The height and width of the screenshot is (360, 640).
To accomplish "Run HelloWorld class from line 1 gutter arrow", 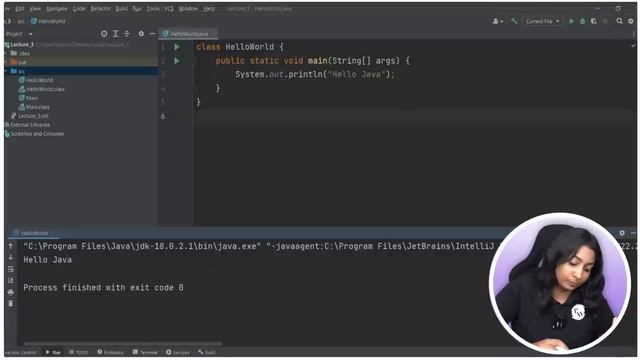I will [x=177, y=47].
